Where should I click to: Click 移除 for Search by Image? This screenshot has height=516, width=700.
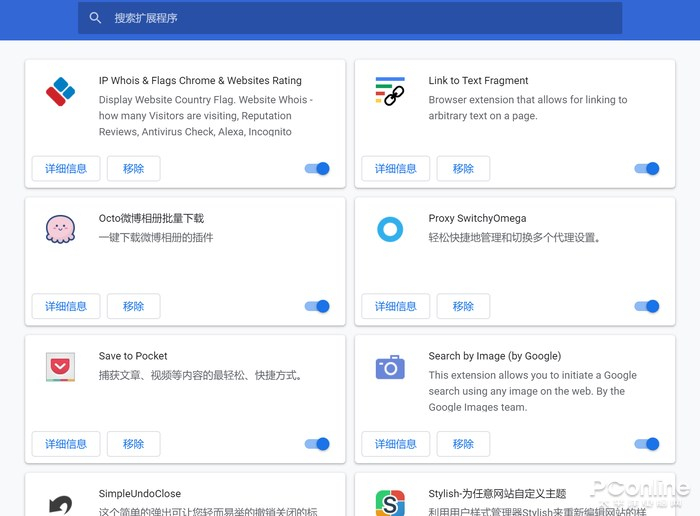coord(463,444)
